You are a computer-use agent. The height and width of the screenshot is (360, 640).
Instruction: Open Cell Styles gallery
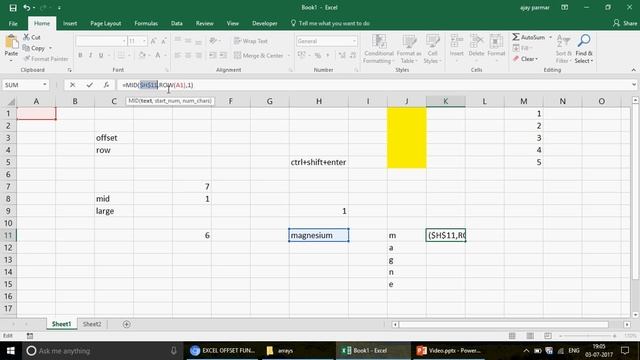[433, 49]
